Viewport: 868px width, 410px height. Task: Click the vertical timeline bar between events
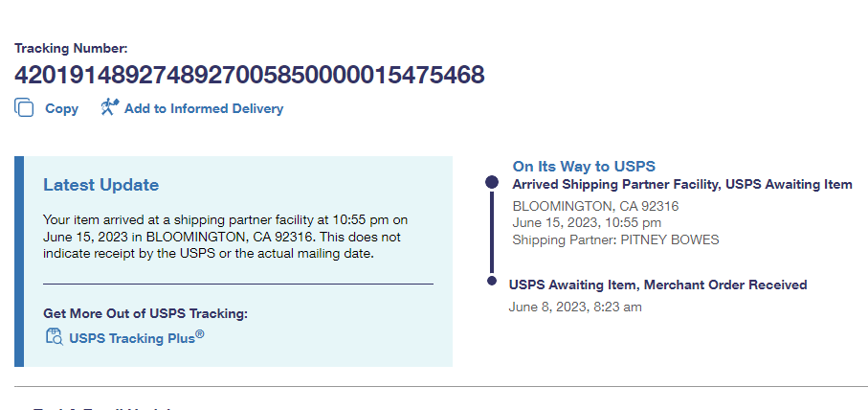492,231
